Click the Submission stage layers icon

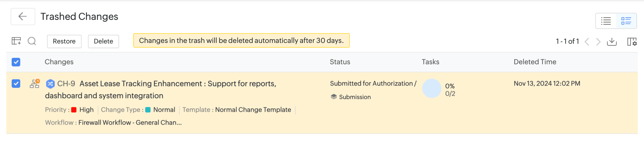coord(334,97)
